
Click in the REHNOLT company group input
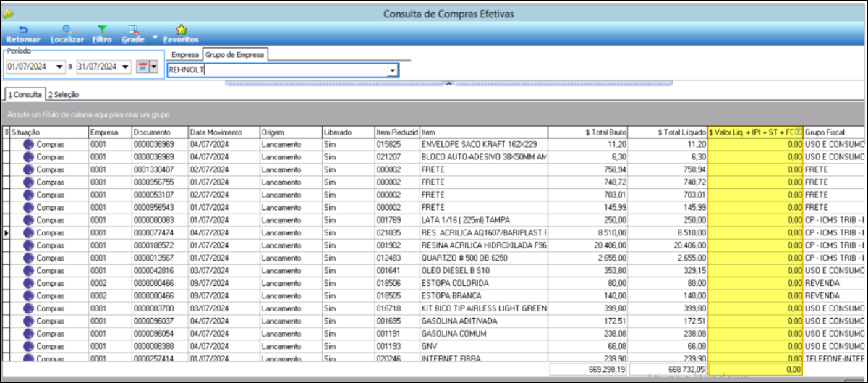[276, 70]
